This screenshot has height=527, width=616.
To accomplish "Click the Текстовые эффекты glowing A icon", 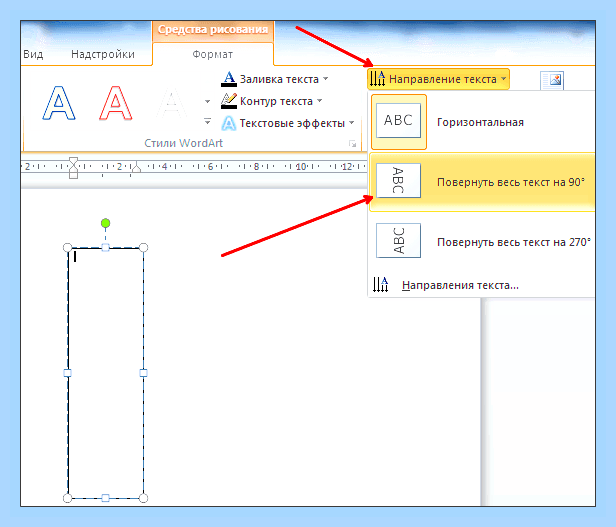I will pyautogui.click(x=229, y=123).
